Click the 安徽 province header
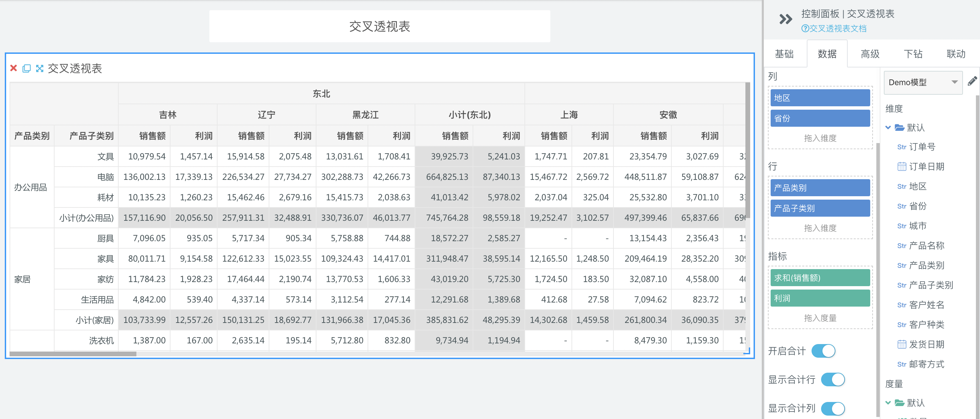 click(668, 115)
